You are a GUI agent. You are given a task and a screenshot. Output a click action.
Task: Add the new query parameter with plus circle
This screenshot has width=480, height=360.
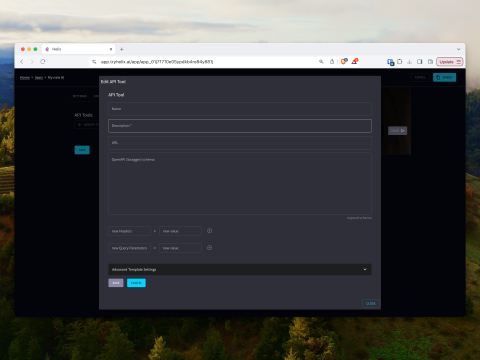pyautogui.click(x=209, y=248)
